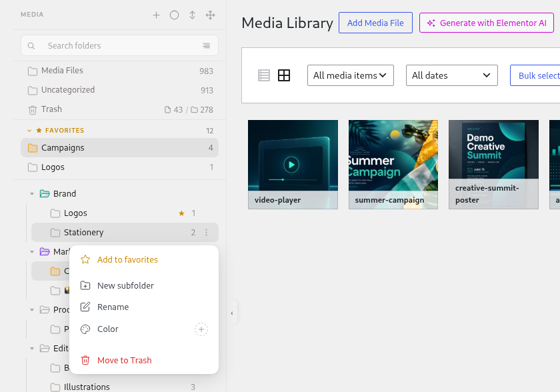Click the Bulk select button
The width and height of the screenshot is (560, 392).
coord(535,75)
